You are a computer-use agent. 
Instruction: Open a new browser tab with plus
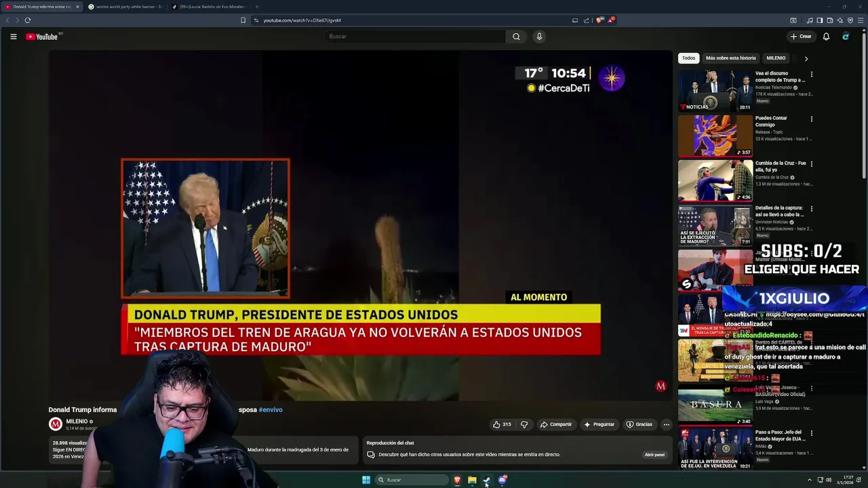point(256,7)
